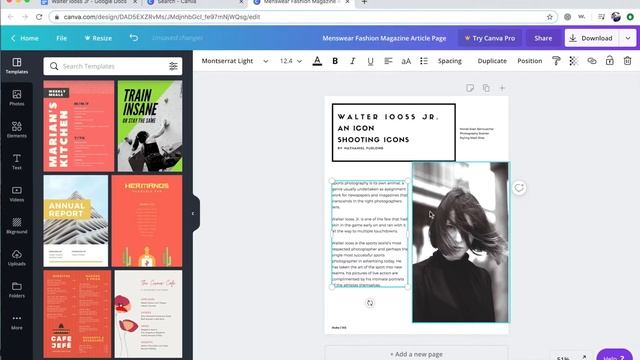Open the Elements sidebar tab
Image resolution: width=640 pixels, height=360 pixels.
tap(17, 130)
